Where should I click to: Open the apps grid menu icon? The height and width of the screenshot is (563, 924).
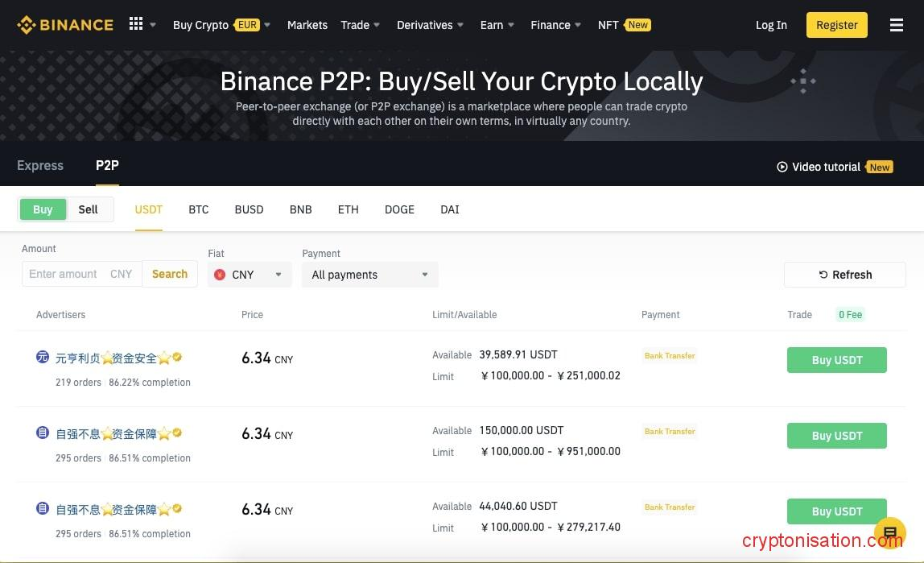136,24
